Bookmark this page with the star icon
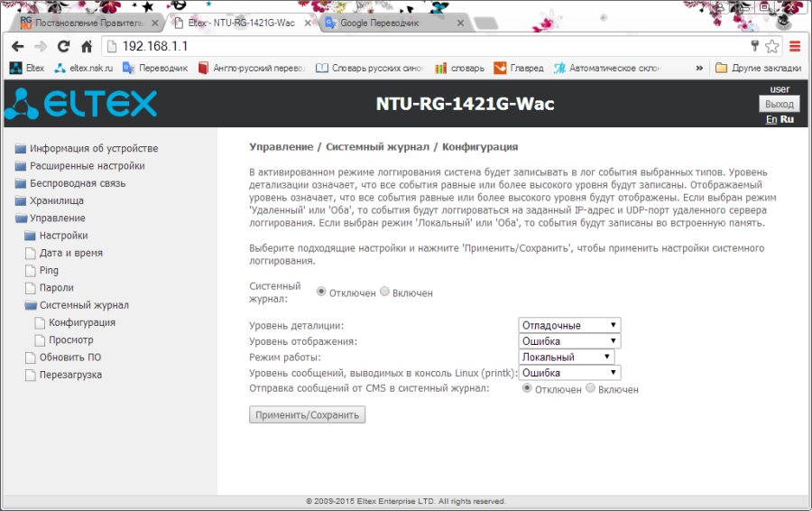The width and height of the screenshot is (812, 511). point(771,47)
